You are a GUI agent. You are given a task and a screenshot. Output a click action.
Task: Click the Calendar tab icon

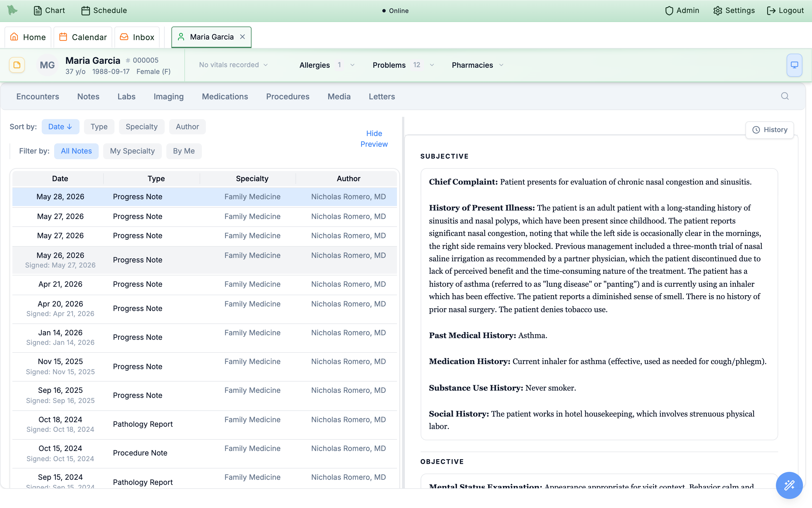point(63,37)
